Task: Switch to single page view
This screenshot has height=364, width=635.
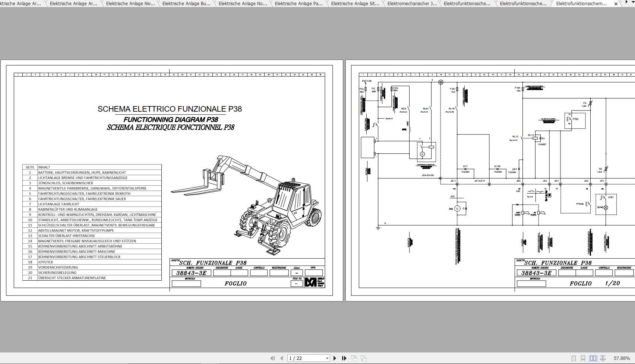Action: point(574,358)
